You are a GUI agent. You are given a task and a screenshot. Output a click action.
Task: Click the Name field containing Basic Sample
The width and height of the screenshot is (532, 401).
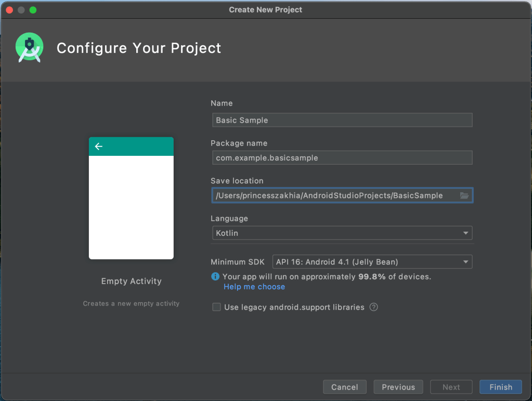pyautogui.click(x=342, y=120)
